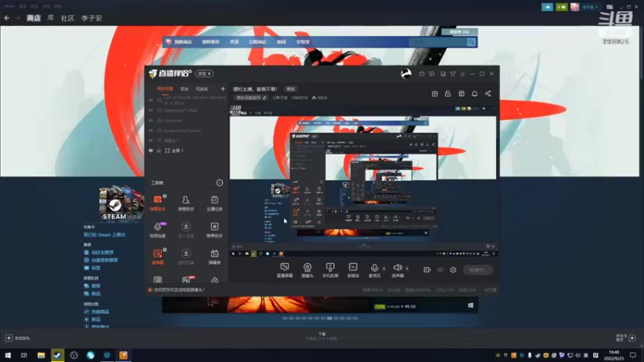Image resolution: width=644 pixels, height=362 pixels.
Task: Open Steam 李子安 profile tab
Action: click(x=92, y=18)
